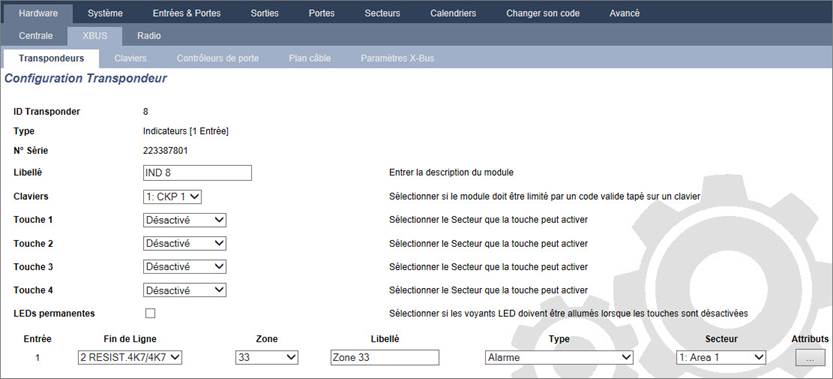Go to the Sorties tab

tap(265, 13)
